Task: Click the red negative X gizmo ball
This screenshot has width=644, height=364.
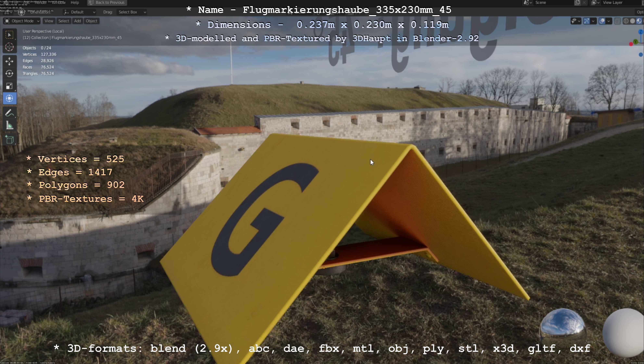Action: pos(631,44)
